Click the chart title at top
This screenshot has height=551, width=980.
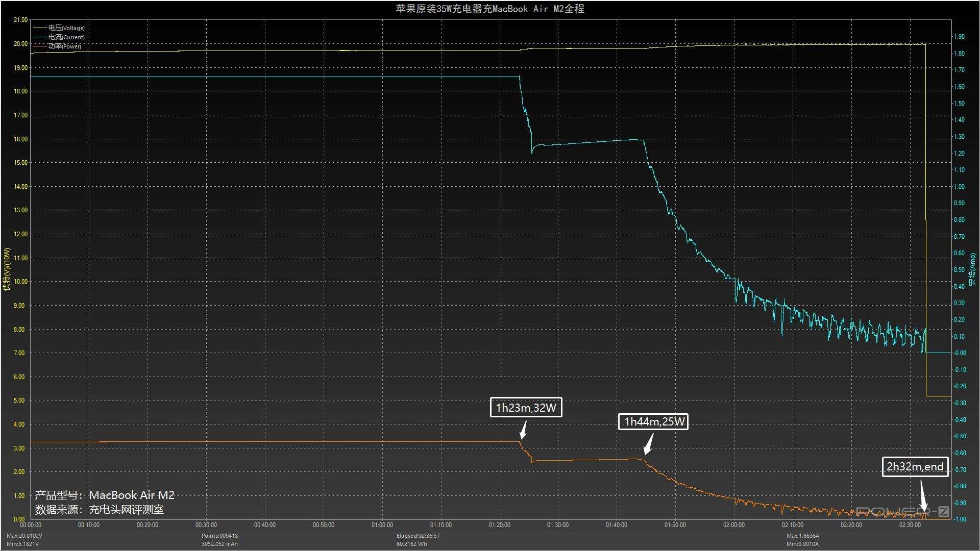tap(489, 9)
